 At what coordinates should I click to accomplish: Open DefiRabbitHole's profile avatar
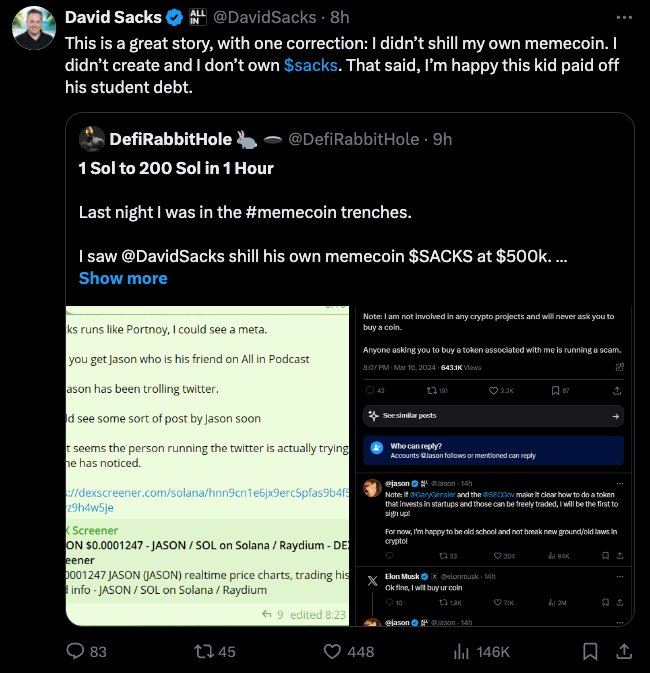(x=92, y=139)
